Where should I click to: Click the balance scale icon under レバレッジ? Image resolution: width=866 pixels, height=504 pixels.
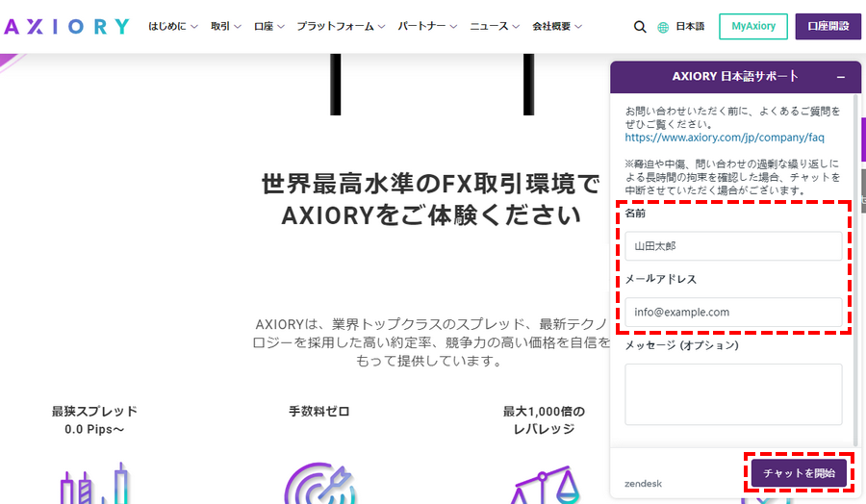coord(544,485)
